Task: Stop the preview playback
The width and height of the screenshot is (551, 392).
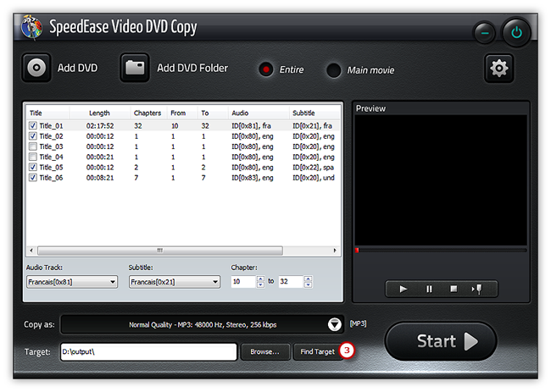Action: click(454, 289)
